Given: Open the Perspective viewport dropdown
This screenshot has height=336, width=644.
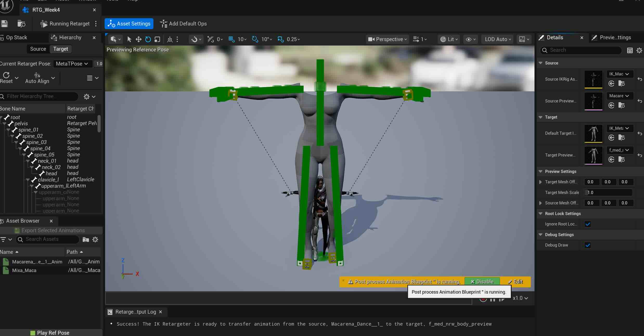Looking at the screenshot, I should [387, 39].
